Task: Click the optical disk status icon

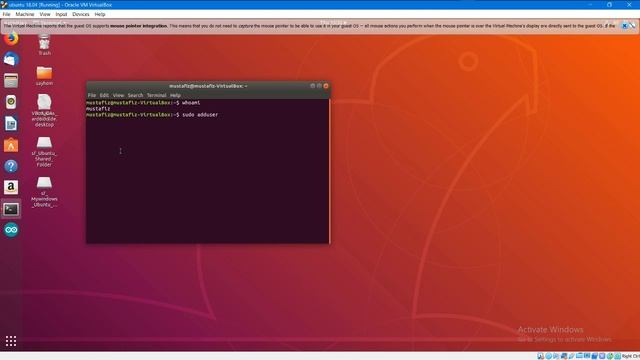Action: coord(549,356)
